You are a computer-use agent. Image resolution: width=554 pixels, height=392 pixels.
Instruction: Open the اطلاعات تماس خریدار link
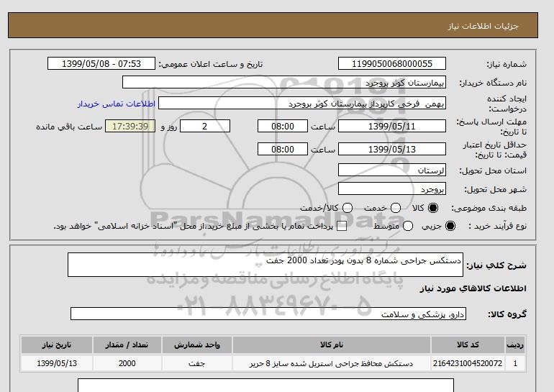tap(117, 104)
